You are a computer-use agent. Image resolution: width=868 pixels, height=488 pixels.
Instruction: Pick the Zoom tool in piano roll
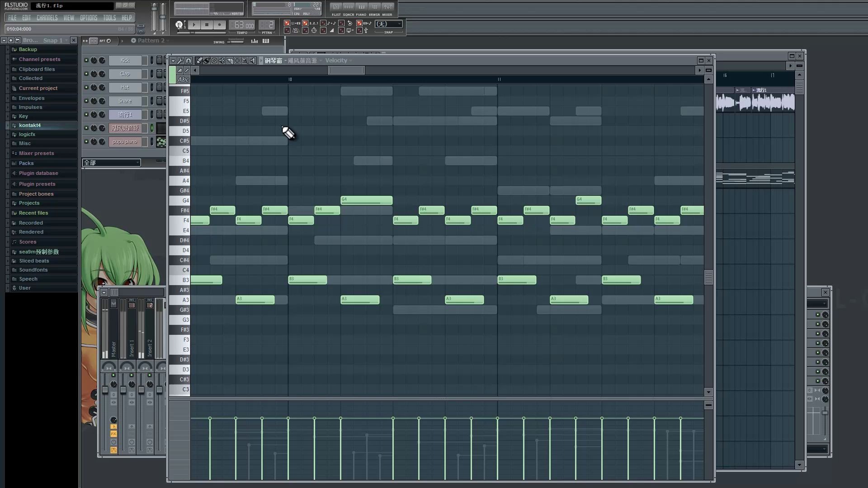(x=245, y=61)
